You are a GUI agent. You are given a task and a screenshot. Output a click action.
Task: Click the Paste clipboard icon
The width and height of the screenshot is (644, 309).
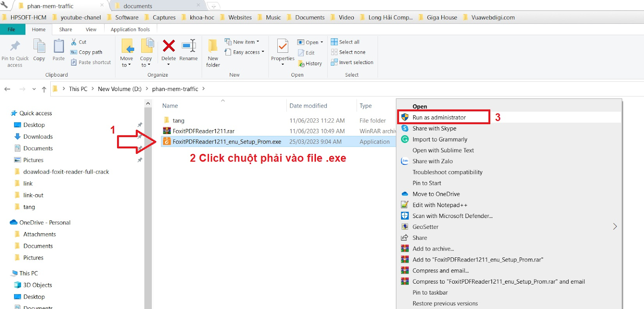pyautogui.click(x=59, y=46)
